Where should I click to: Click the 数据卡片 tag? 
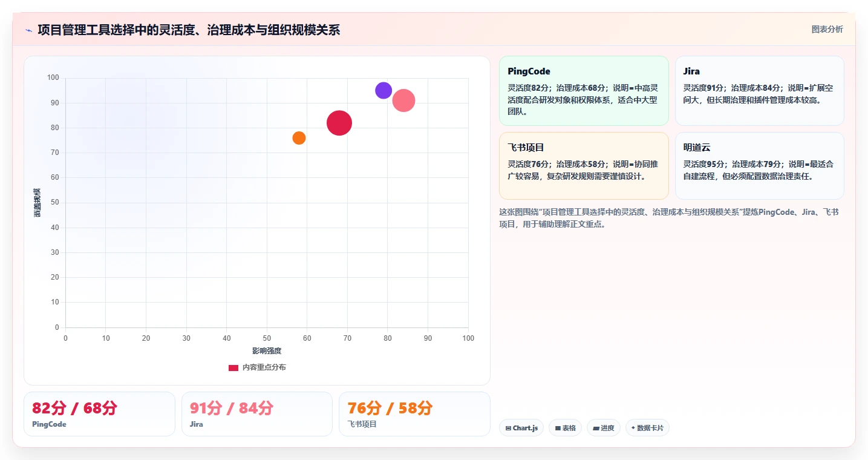[647, 428]
